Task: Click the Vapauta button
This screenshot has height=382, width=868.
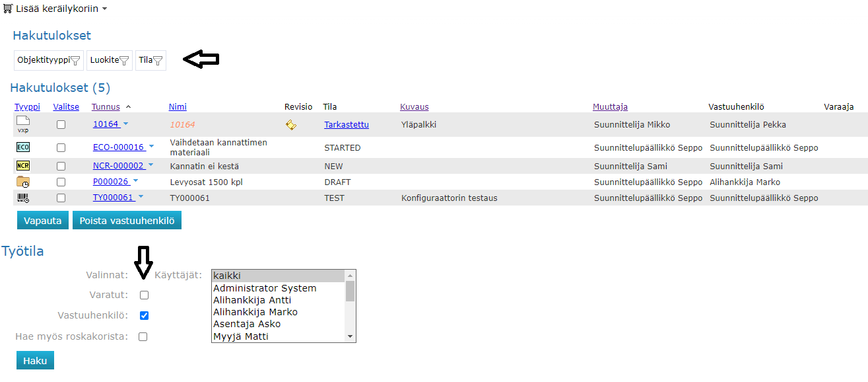Action: (43, 221)
